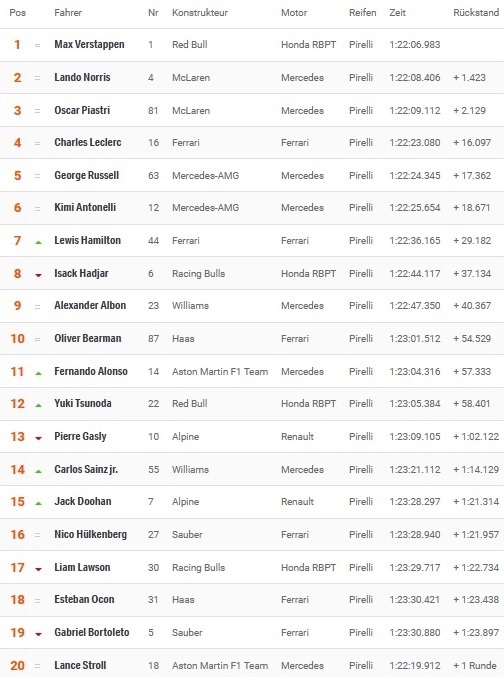Click green up arrow next to Lewis Hamilton
This screenshot has height=677, width=504.
[x=38, y=243]
